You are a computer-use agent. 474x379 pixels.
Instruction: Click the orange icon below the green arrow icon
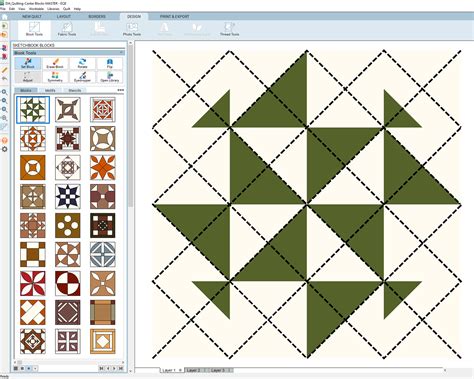4,35
